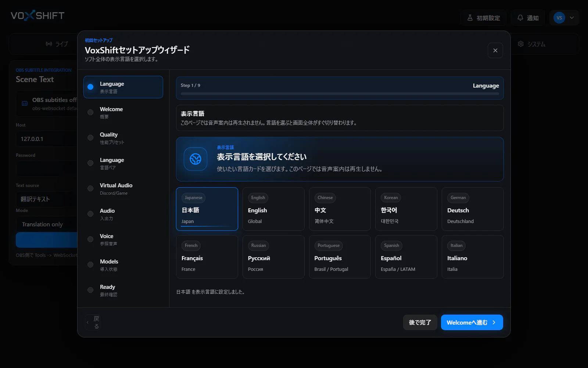The height and width of the screenshot is (368, 588).
Task: Click the OBS subtitles card icon
Action: click(x=25, y=103)
